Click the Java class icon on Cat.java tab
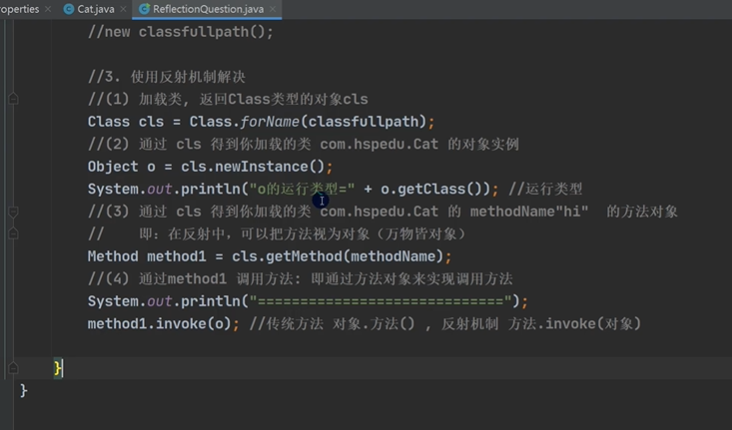This screenshot has height=430, width=732. (x=69, y=9)
